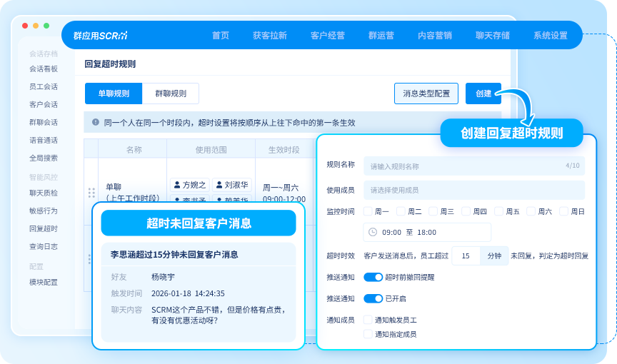Open 聊天质检 in the sidebar
617x364 pixels.
(x=44, y=193)
